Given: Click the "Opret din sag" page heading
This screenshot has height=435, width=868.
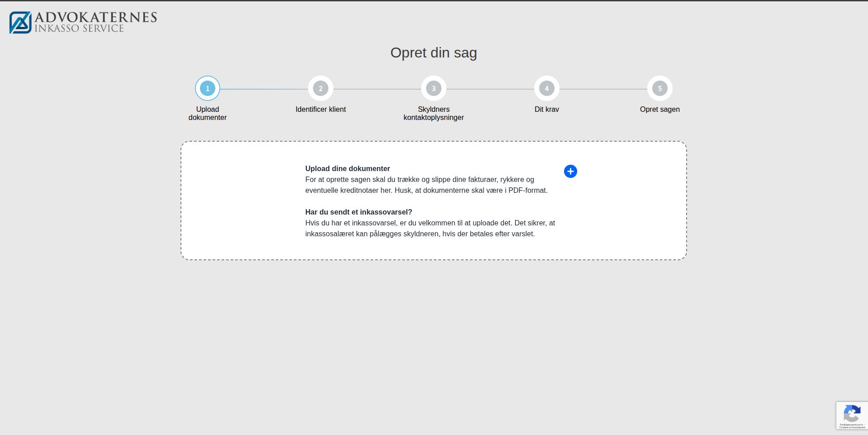Looking at the screenshot, I should pyautogui.click(x=434, y=53).
